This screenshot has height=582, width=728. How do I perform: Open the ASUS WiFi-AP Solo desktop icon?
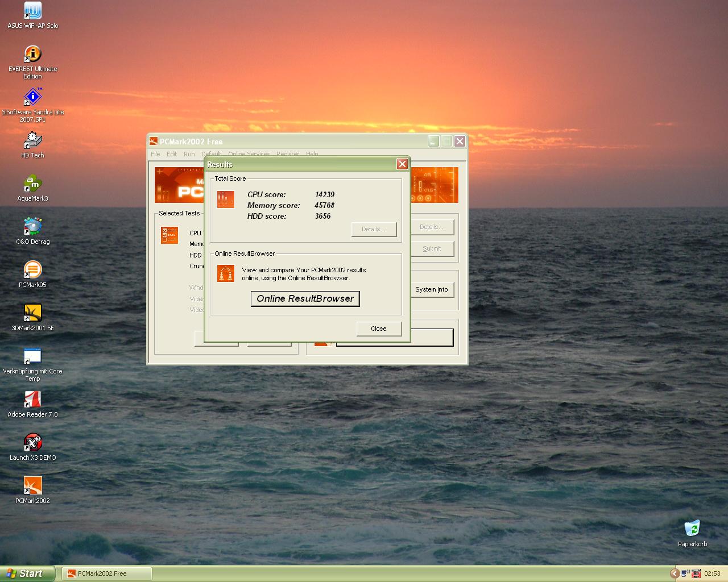point(32,11)
